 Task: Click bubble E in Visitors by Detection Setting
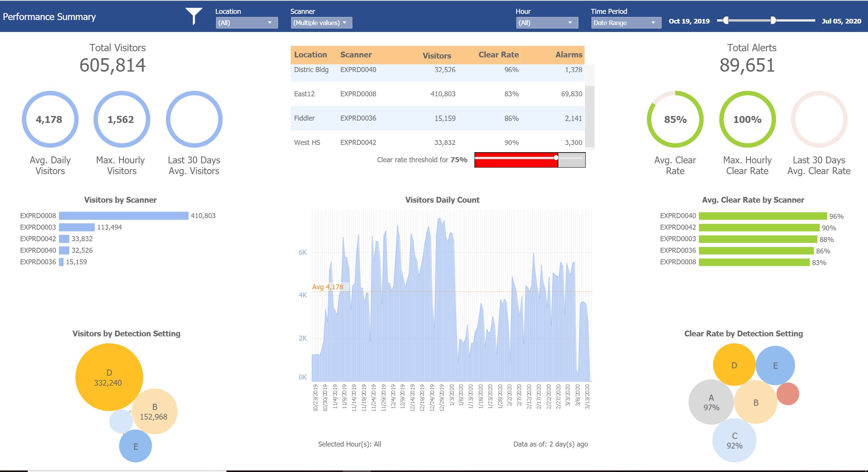pyautogui.click(x=136, y=446)
